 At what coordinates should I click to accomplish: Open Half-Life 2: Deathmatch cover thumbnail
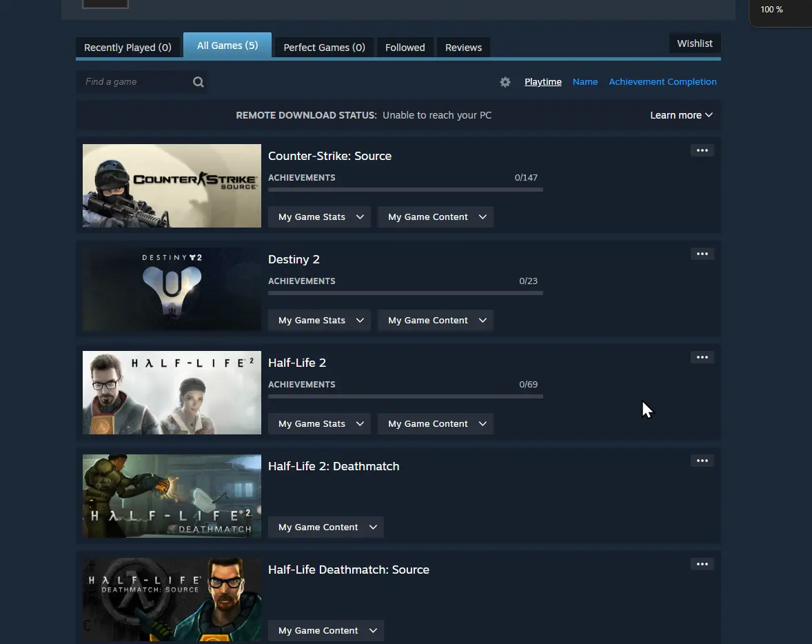point(172,496)
